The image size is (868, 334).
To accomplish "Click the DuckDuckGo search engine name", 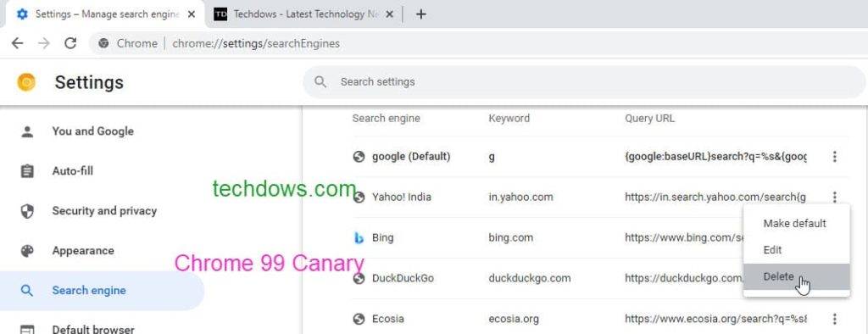I will tap(403, 278).
